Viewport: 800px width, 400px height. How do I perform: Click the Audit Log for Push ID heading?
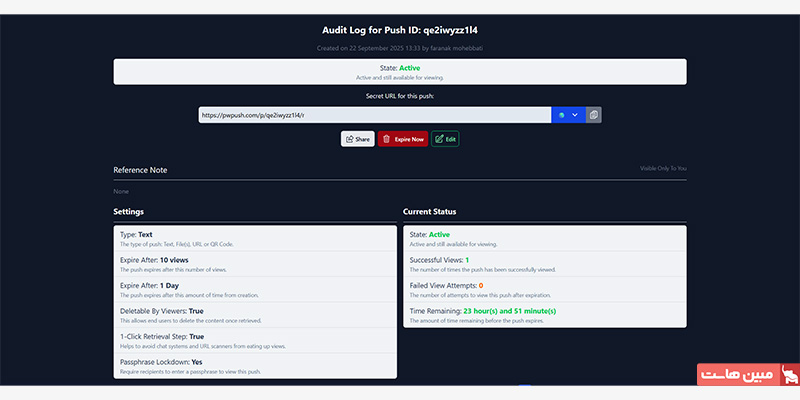click(400, 30)
